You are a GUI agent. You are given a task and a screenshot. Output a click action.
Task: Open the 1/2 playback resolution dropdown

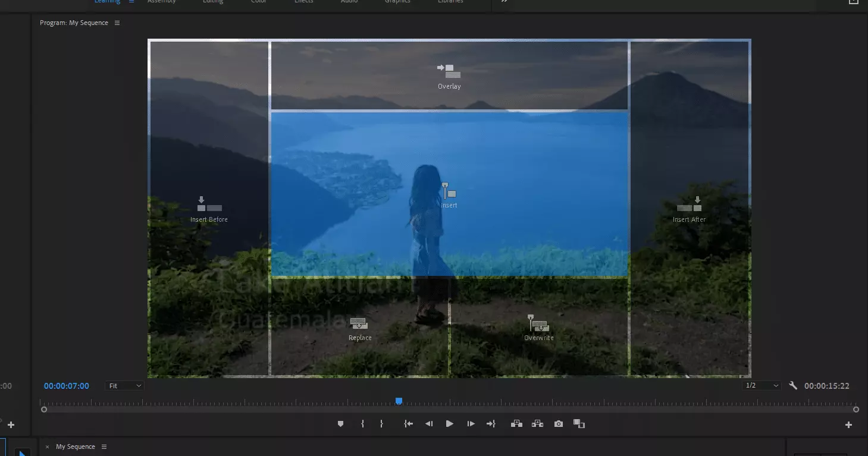pyautogui.click(x=762, y=386)
